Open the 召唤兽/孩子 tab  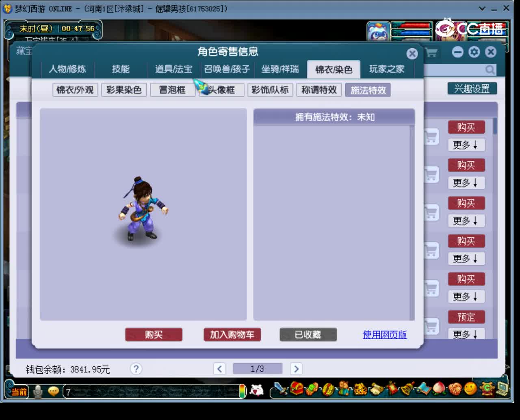(227, 69)
